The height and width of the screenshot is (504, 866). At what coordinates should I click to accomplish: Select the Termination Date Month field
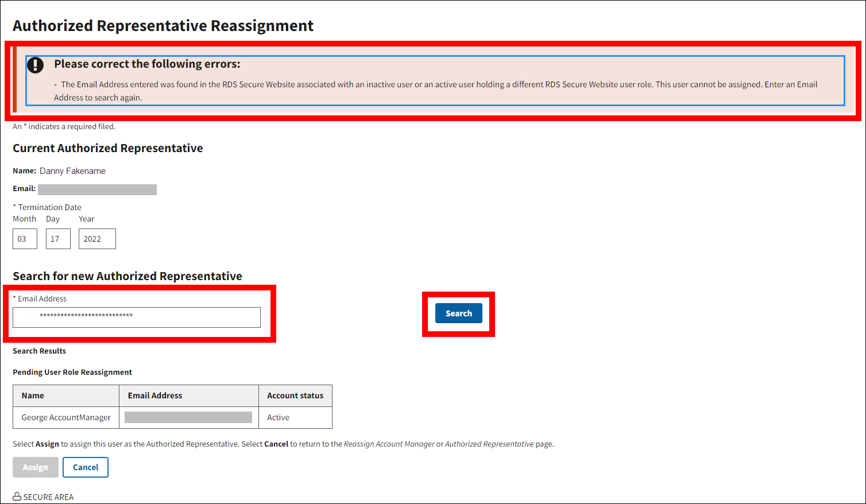[25, 239]
